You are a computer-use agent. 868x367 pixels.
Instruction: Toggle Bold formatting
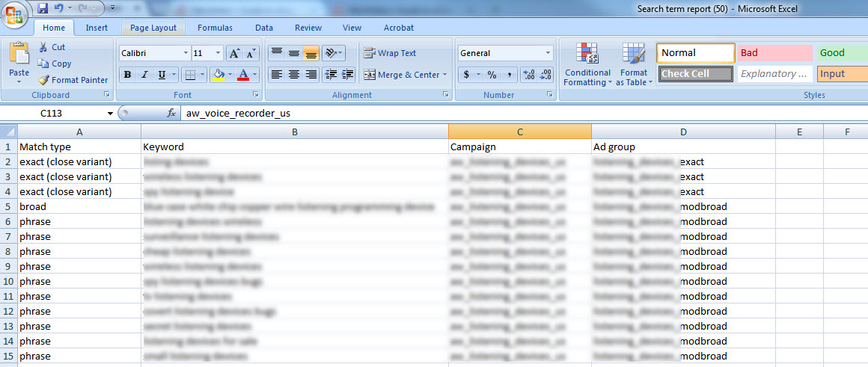coord(127,75)
